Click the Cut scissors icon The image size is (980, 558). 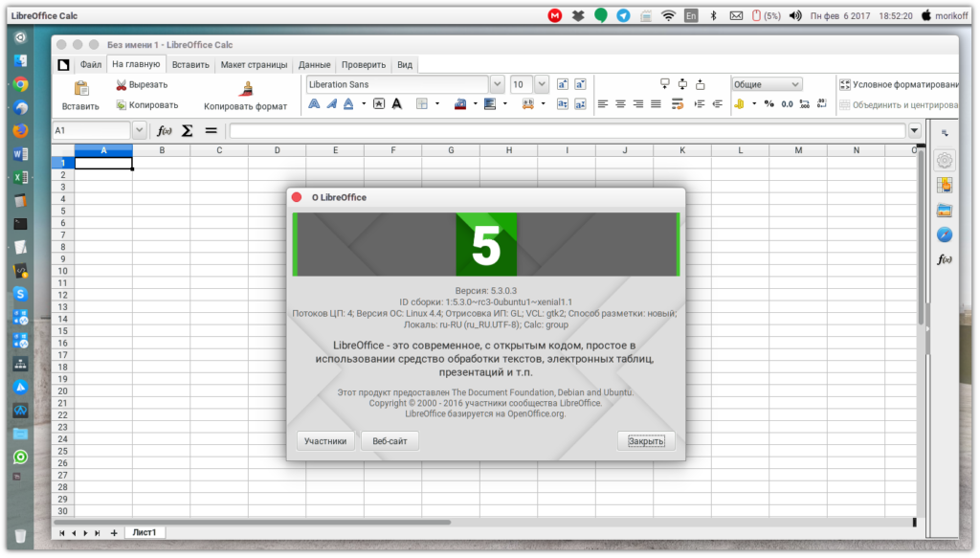(122, 85)
